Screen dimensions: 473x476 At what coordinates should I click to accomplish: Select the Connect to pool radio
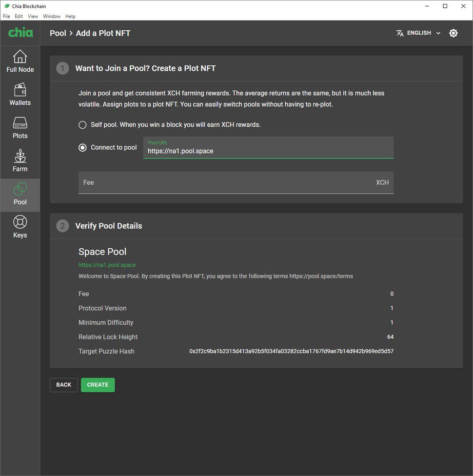tap(82, 148)
